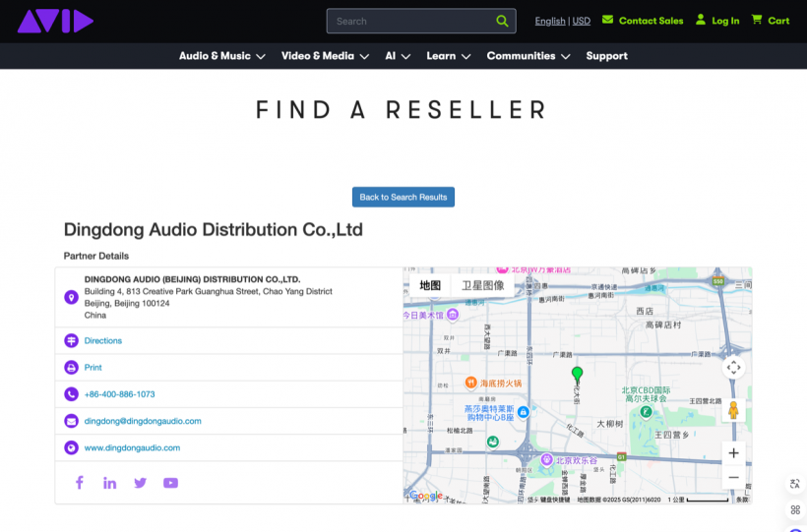This screenshot has width=807, height=532.
Task: Zoom in on the map
Action: click(x=733, y=453)
